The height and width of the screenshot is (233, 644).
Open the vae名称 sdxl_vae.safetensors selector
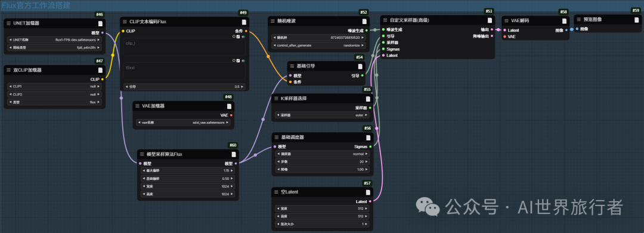pyautogui.click(x=183, y=122)
